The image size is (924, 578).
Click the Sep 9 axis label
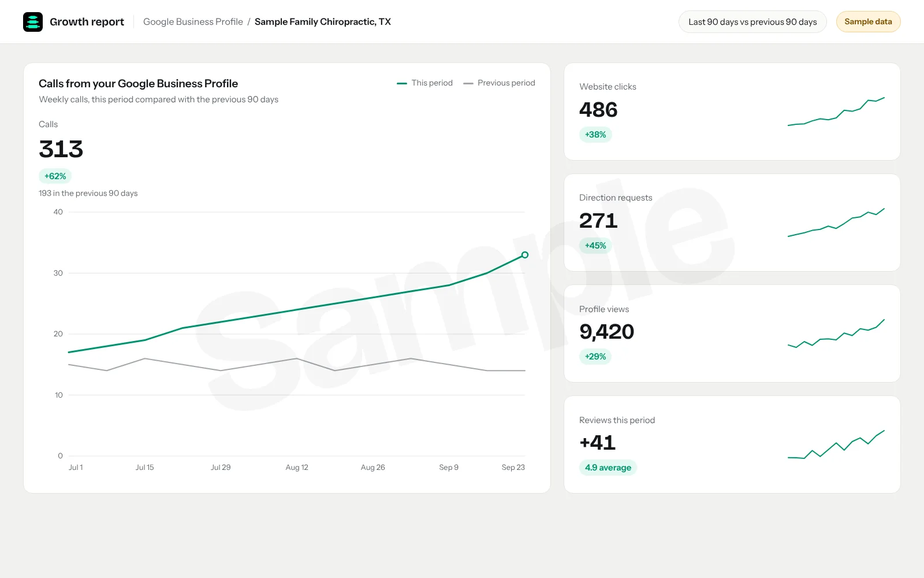449,468
